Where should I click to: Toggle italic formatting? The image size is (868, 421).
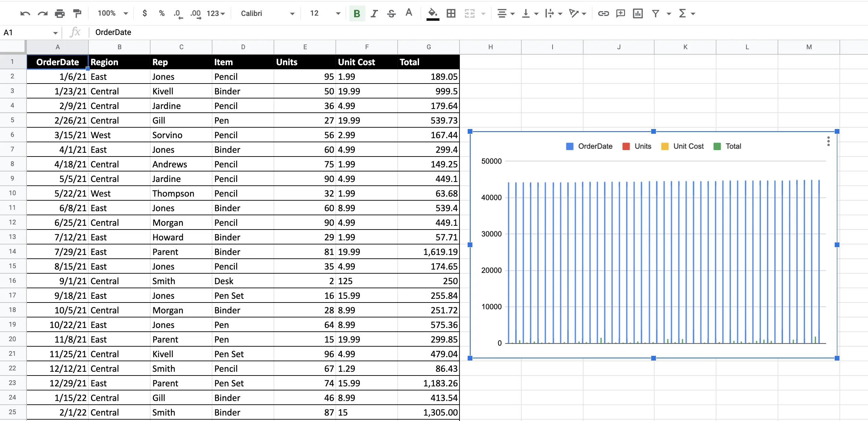point(374,13)
